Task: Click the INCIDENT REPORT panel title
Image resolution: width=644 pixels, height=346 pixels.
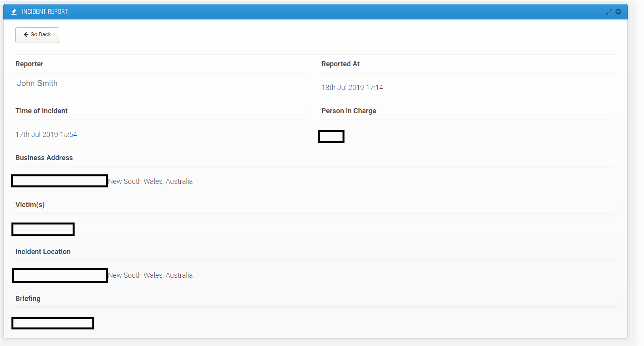Action: pos(45,12)
